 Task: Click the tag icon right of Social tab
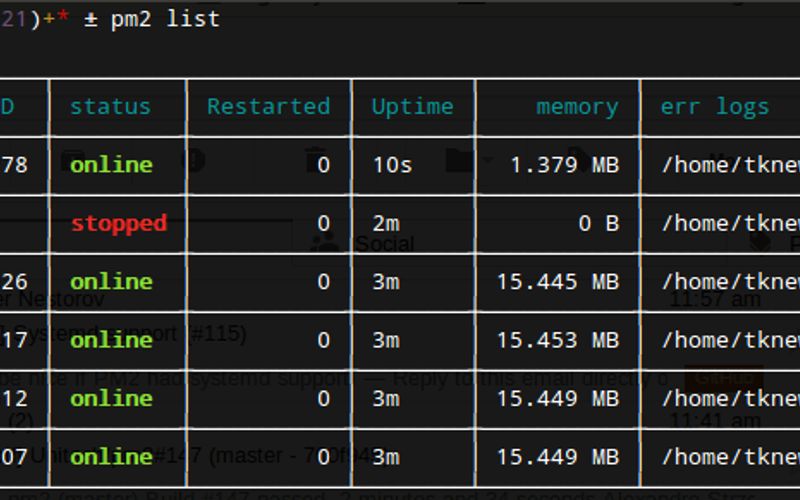click(x=762, y=244)
